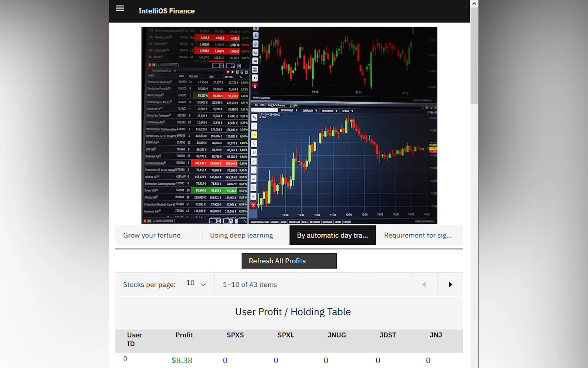Click the vertical scrollbar thumb

point(474,55)
